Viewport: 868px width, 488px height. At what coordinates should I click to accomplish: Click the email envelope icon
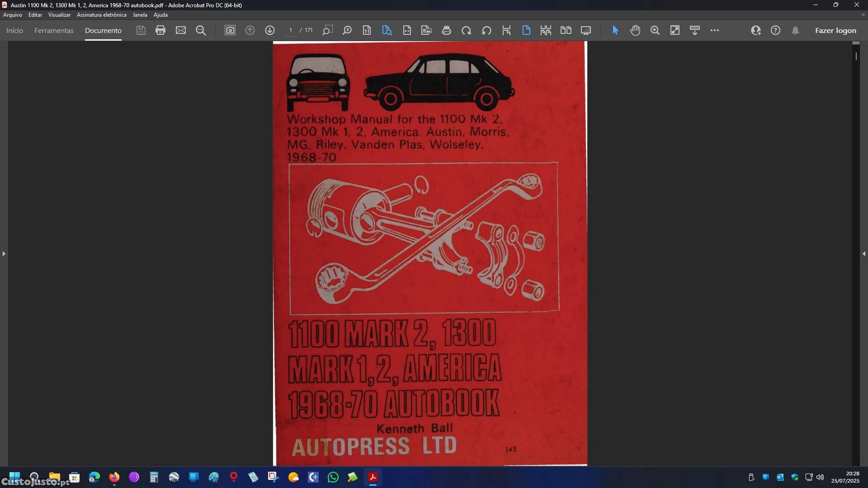[181, 30]
